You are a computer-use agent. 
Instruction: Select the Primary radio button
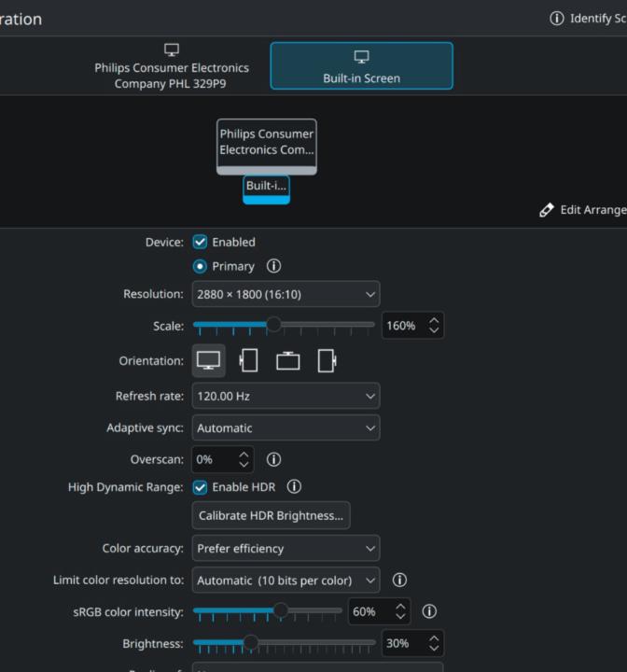coord(200,266)
